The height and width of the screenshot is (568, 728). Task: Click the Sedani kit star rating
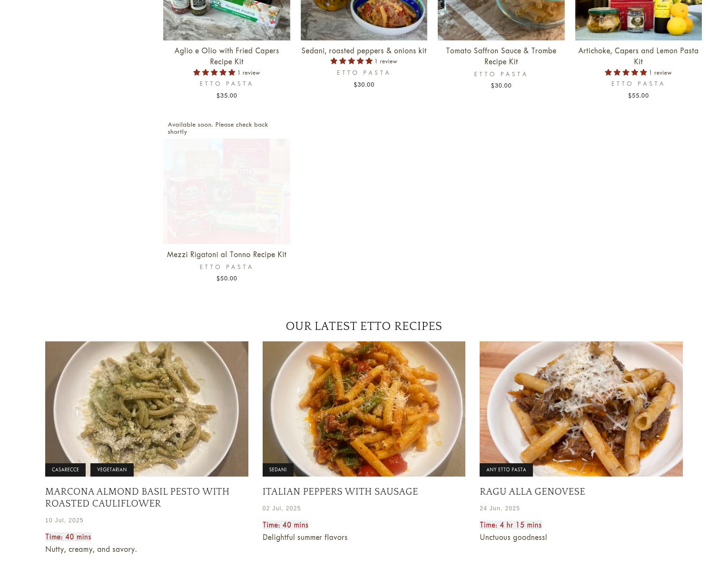click(351, 61)
